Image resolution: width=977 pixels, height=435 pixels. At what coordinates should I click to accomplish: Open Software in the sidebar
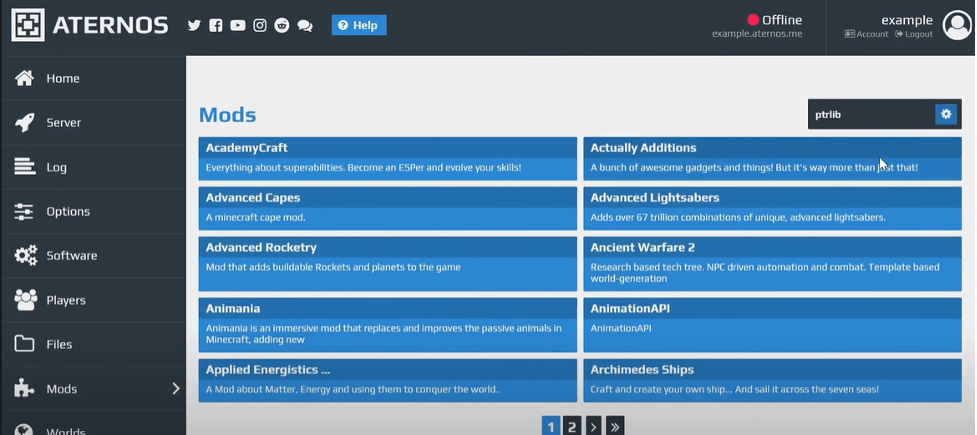pos(93,256)
